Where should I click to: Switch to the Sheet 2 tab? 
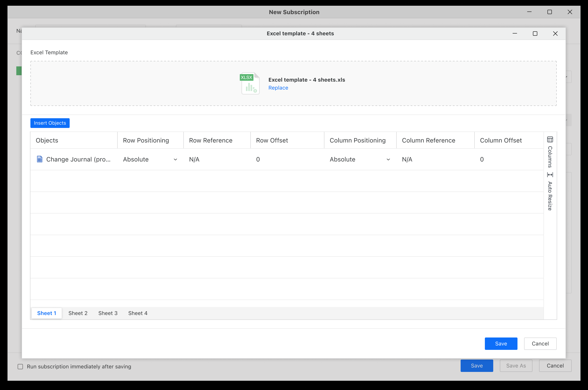coord(78,313)
